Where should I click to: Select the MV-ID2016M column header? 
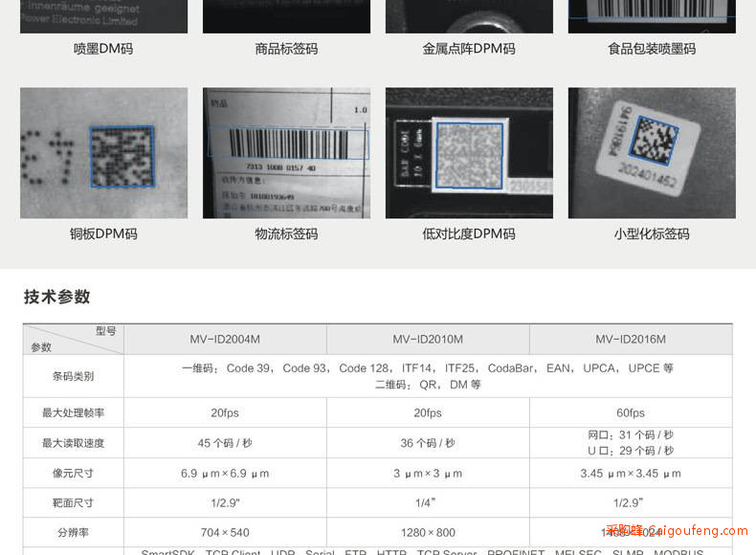pyautogui.click(x=631, y=340)
